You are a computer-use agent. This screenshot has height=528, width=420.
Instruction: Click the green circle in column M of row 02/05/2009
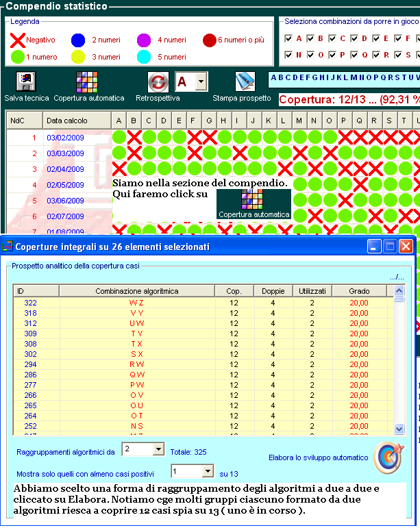point(300,184)
